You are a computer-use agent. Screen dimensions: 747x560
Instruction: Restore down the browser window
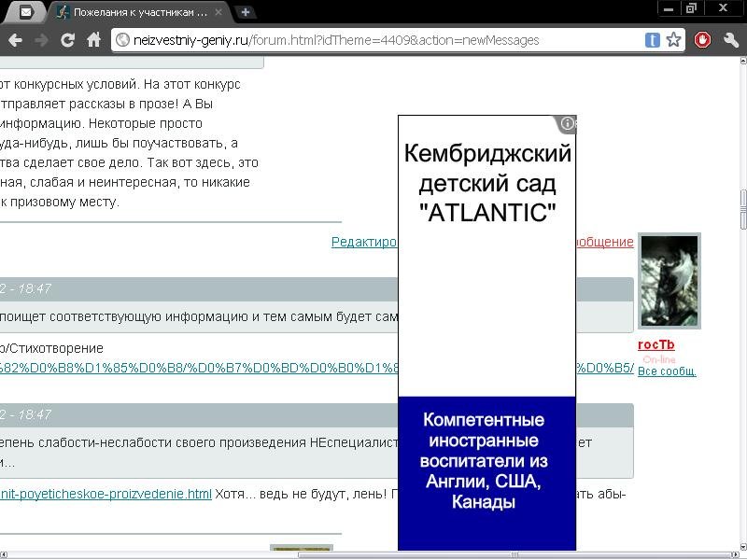[x=691, y=8]
